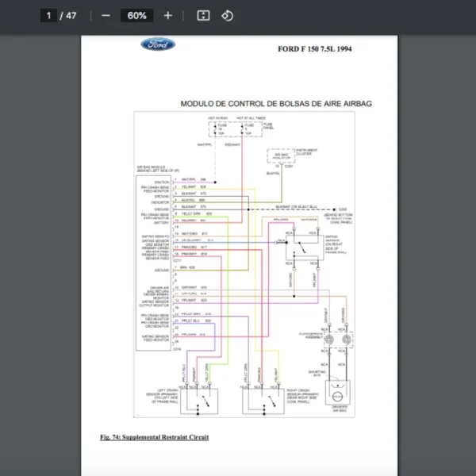The image size is (476, 476).
Task: Click the zoom in plus icon
Action: pos(167,16)
